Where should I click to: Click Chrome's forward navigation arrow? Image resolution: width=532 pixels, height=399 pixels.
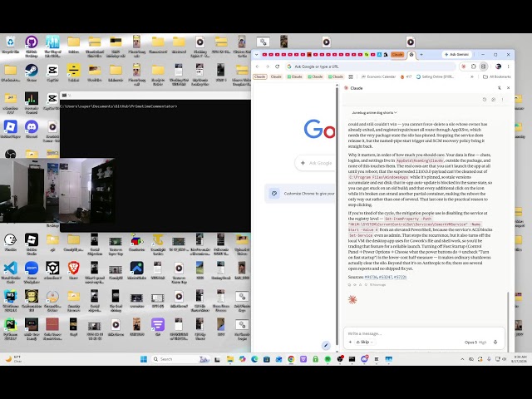click(x=268, y=66)
